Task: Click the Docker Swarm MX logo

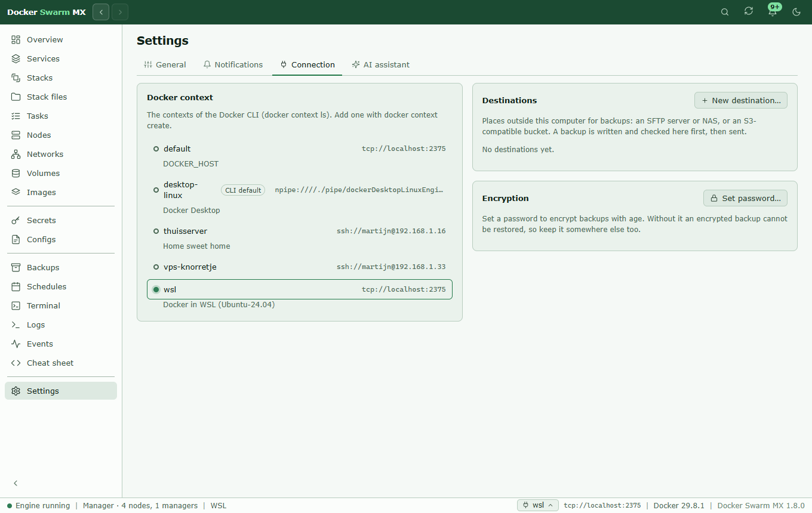Action: coord(47,12)
